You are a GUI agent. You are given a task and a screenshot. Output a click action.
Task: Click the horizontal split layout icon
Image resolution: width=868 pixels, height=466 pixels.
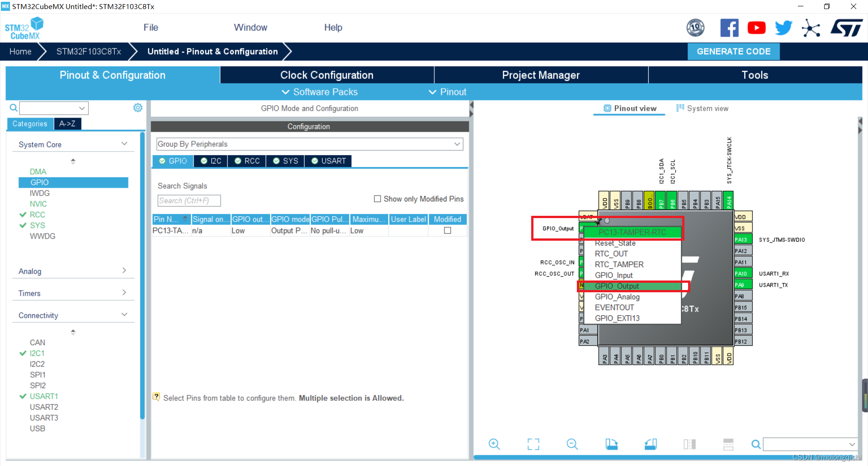pos(728,444)
